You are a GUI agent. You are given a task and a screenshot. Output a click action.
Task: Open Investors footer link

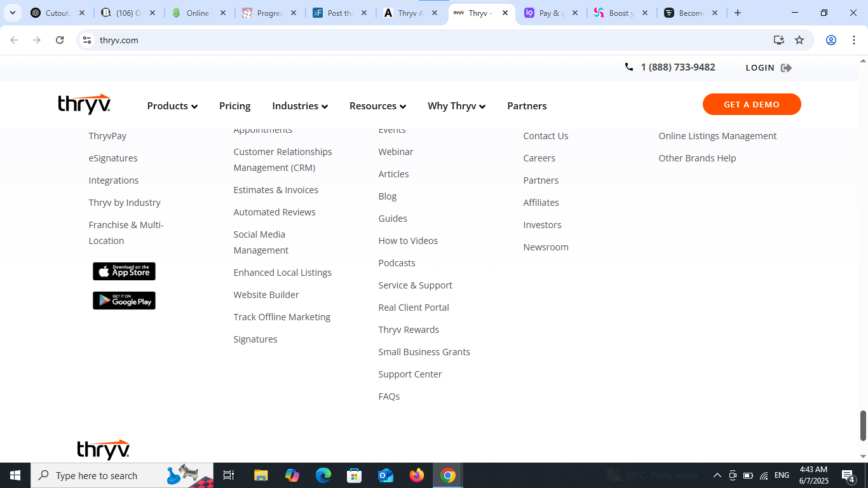click(x=542, y=225)
